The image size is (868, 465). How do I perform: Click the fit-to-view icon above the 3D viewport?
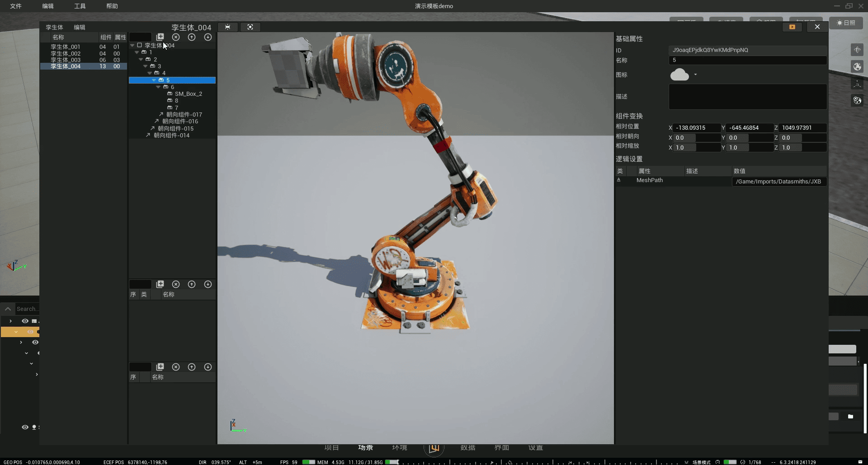(227, 27)
